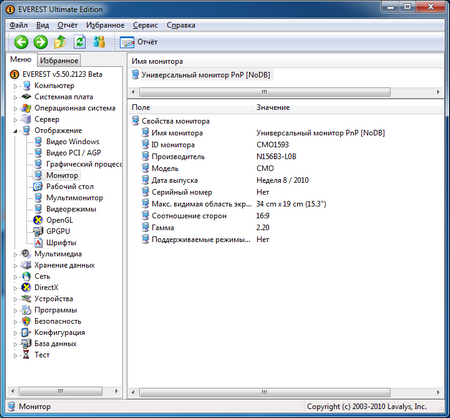Open the Справка menu
This screenshot has height=418, width=450.
pyautogui.click(x=181, y=25)
